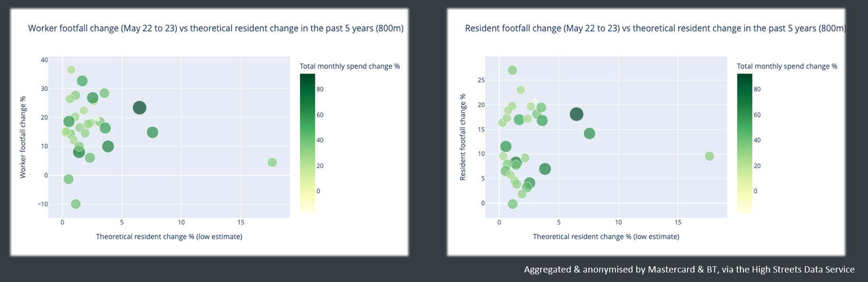Click the Worker footfall change chart title
The width and height of the screenshot is (868, 282).
216,28
